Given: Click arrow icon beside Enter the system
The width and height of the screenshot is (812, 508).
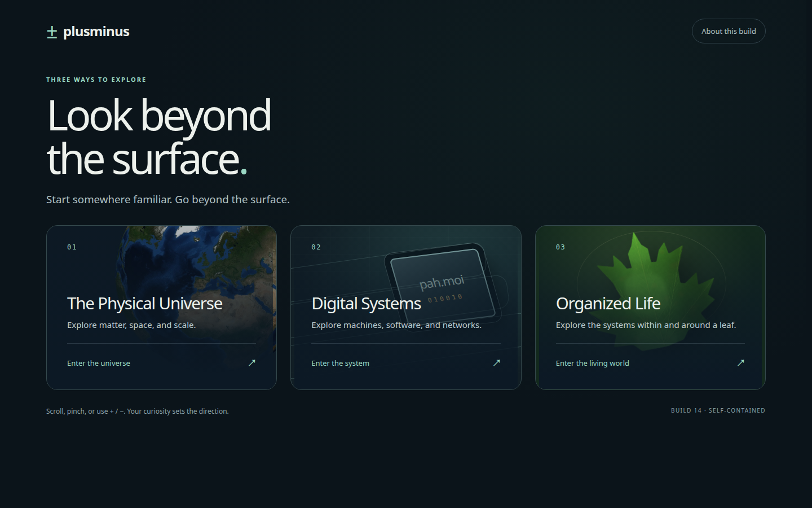Looking at the screenshot, I should [496, 362].
